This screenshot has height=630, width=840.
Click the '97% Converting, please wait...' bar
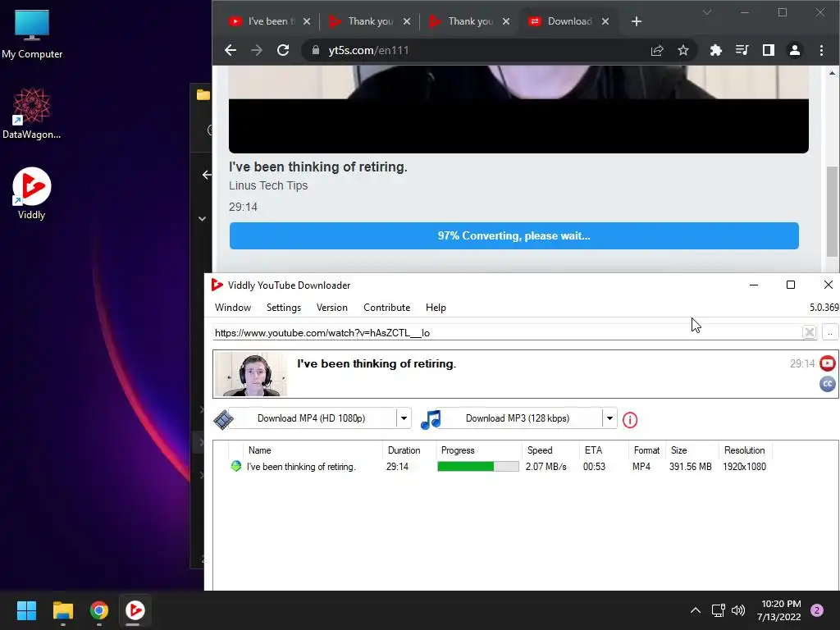click(x=514, y=235)
